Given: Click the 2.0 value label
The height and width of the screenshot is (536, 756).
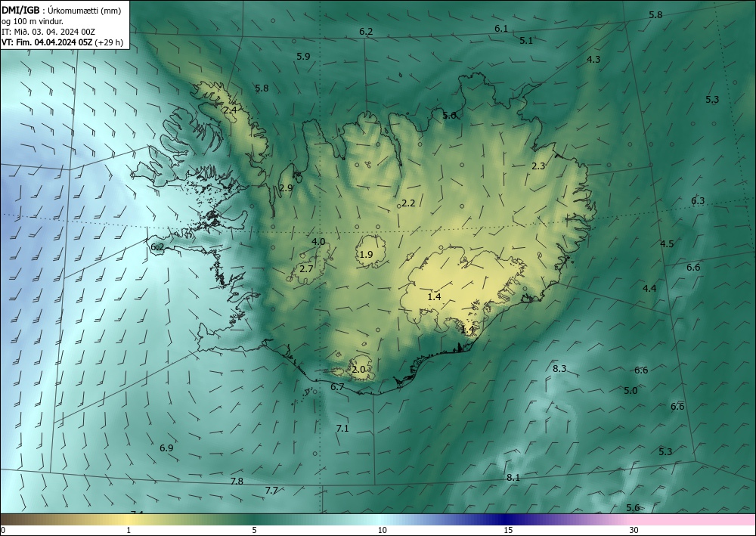Looking at the screenshot, I should (x=358, y=370).
